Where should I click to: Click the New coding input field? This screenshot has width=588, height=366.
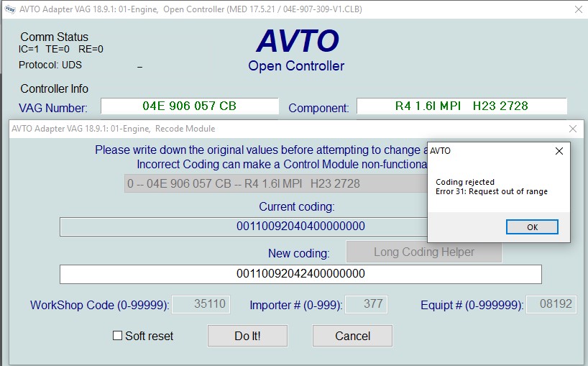point(300,274)
